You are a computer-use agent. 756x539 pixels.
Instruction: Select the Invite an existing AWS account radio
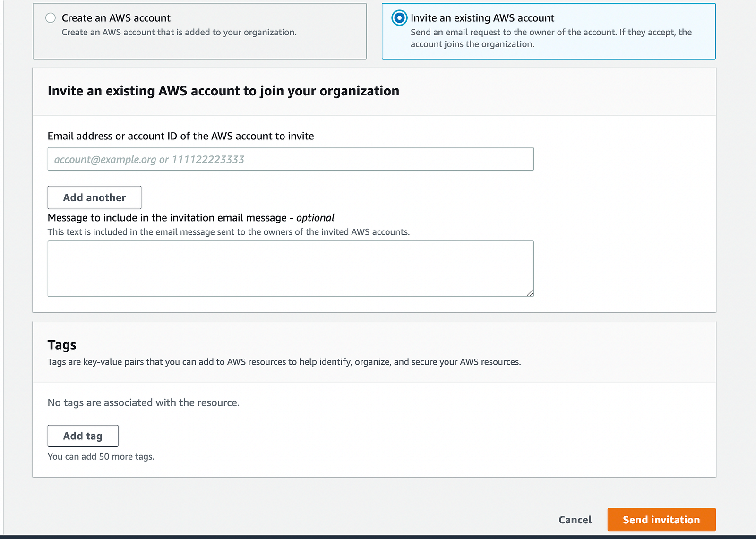399,18
